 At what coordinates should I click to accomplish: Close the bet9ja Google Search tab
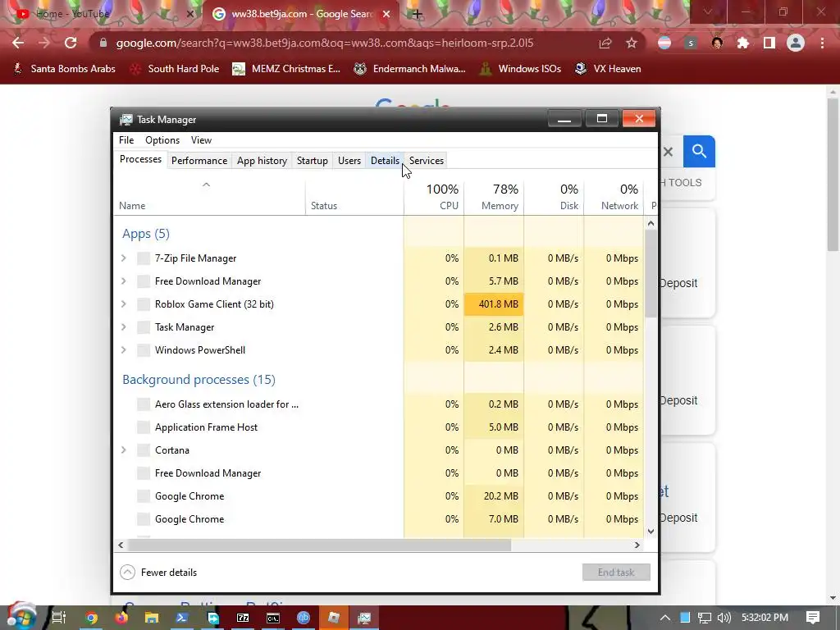pos(386,14)
